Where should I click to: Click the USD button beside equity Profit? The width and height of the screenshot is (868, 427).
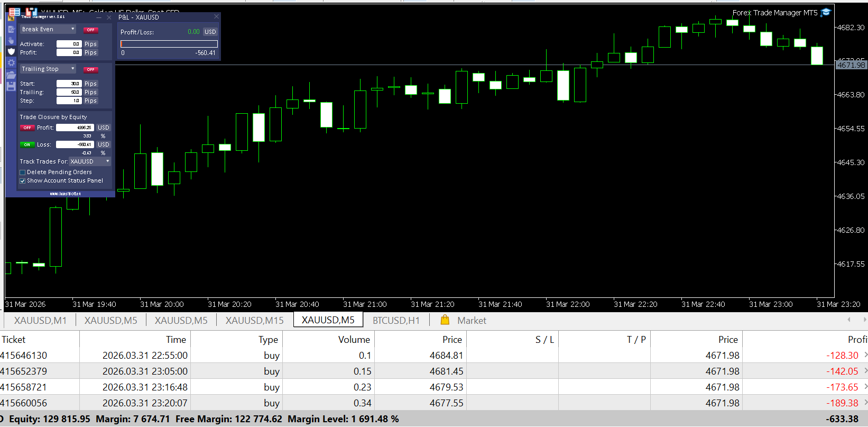(x=104, y=128)
